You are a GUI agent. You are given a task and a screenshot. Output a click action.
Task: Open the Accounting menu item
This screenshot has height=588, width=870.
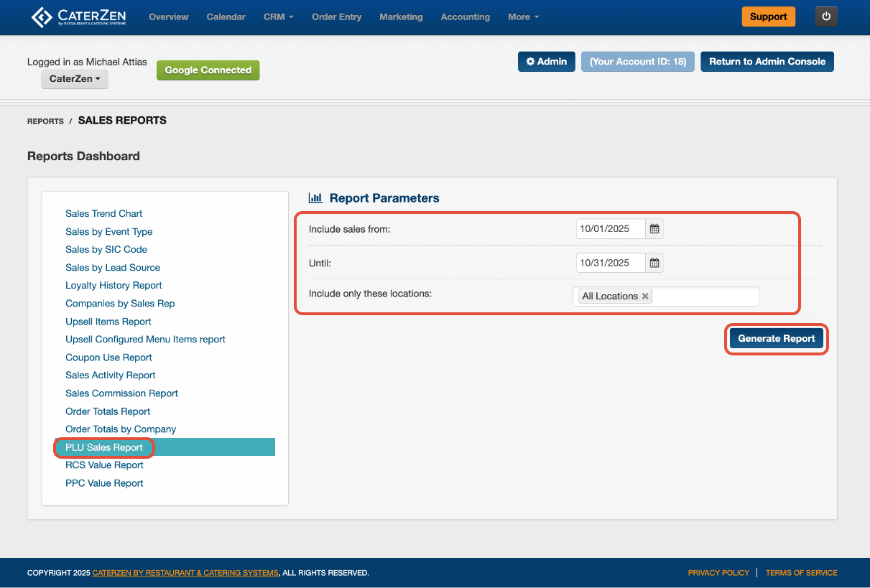[x=466, y=17]
